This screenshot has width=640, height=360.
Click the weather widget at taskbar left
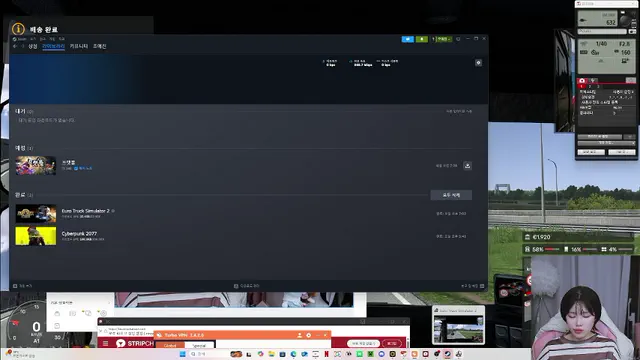click(20, 354)
